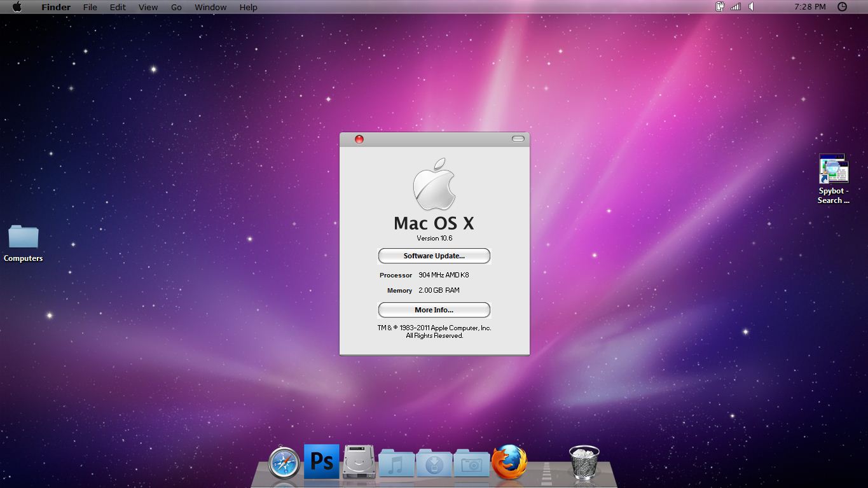Click the volume speaker icon
The image size is (868, 488).
tap(752, 7)
